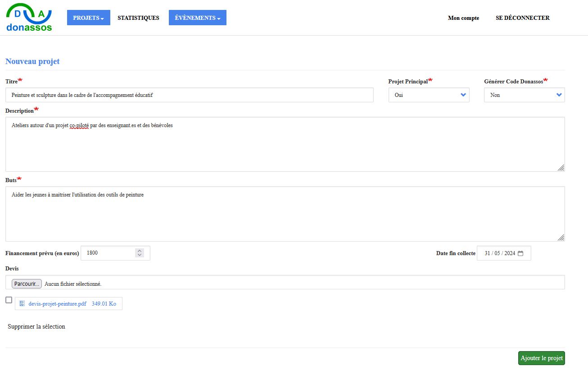Decrease Financement prévu with down arrow
The image size is (588, 375).
pyautogui.click(x=140, y=256)
